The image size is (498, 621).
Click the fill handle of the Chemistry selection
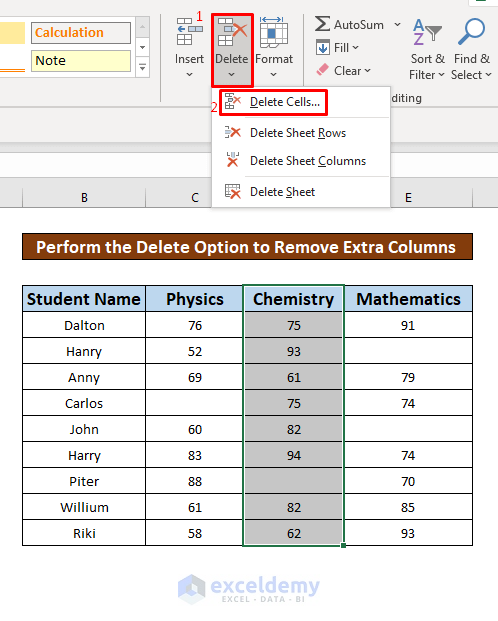click(343, 545)
